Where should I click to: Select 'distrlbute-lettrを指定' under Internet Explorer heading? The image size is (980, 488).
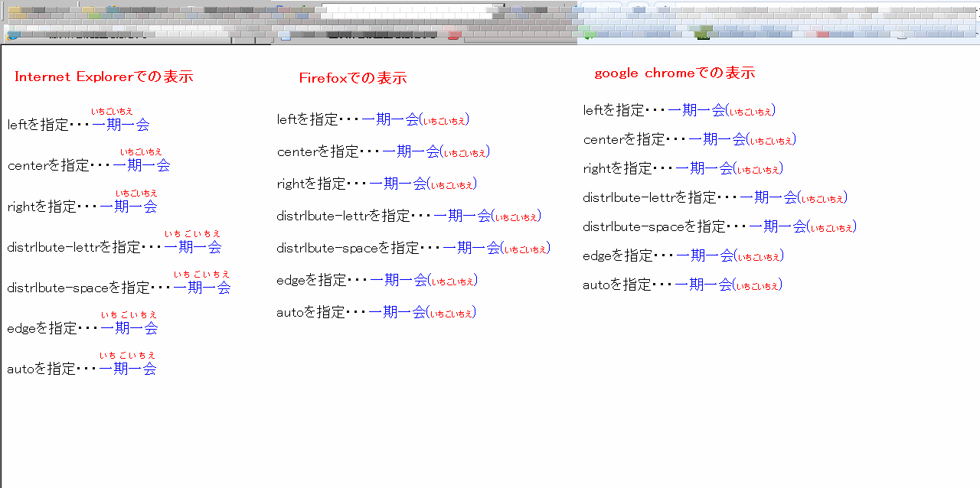click(73, 247)
